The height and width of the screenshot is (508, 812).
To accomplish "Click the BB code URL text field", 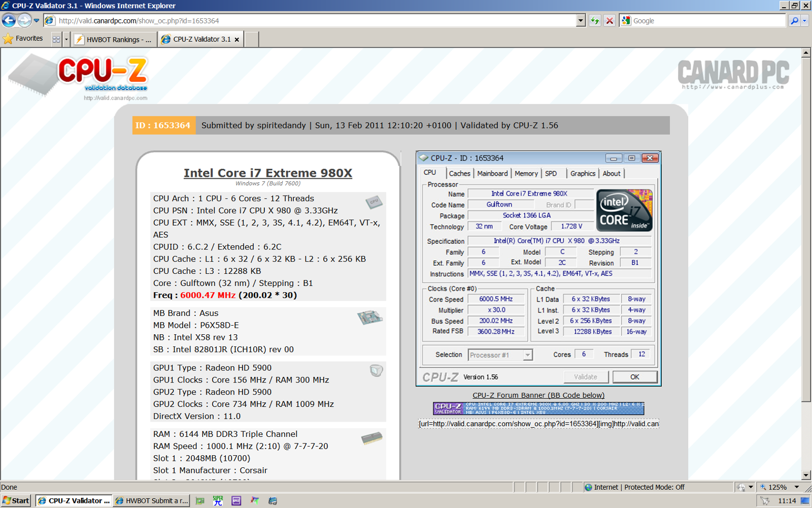I will pos(538,424).
